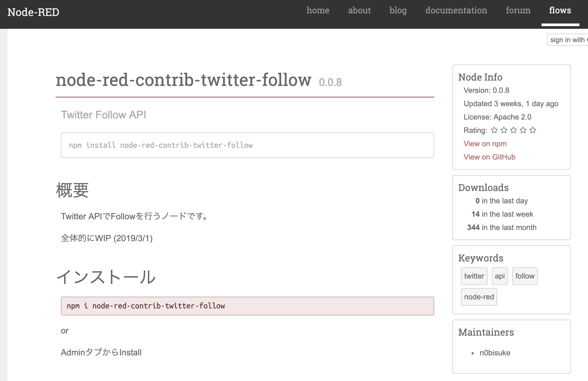Go to the about page
The height and width of the screenshot is (381, 588).
[359, 10]
